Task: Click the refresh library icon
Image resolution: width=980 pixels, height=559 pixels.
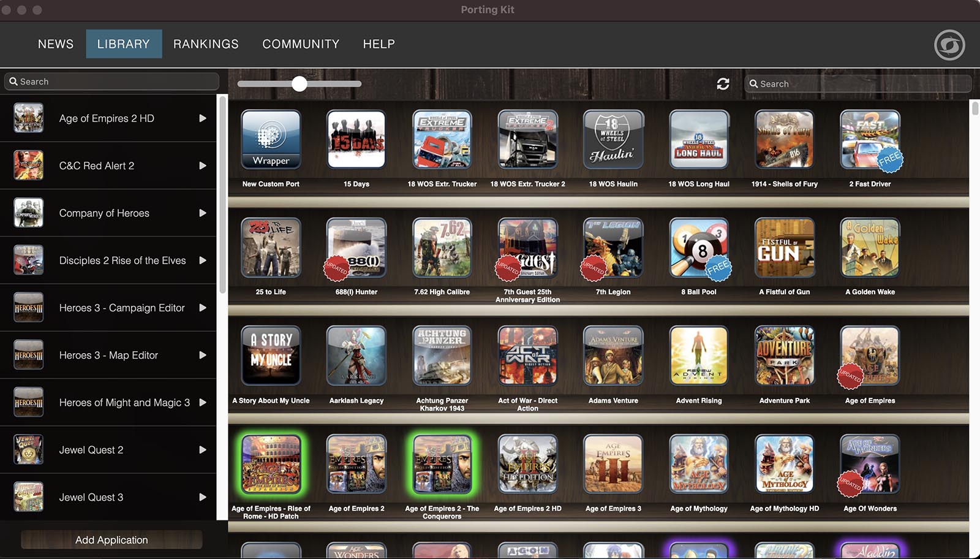Action: pos(723,84)
